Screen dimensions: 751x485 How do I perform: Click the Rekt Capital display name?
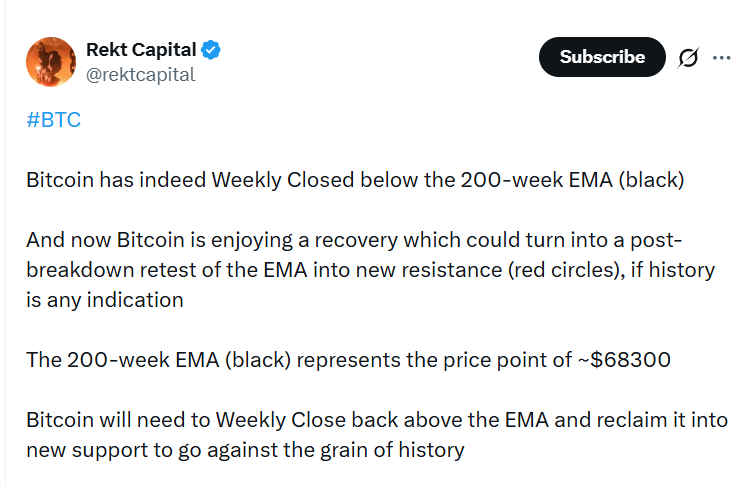pos(141,50)
